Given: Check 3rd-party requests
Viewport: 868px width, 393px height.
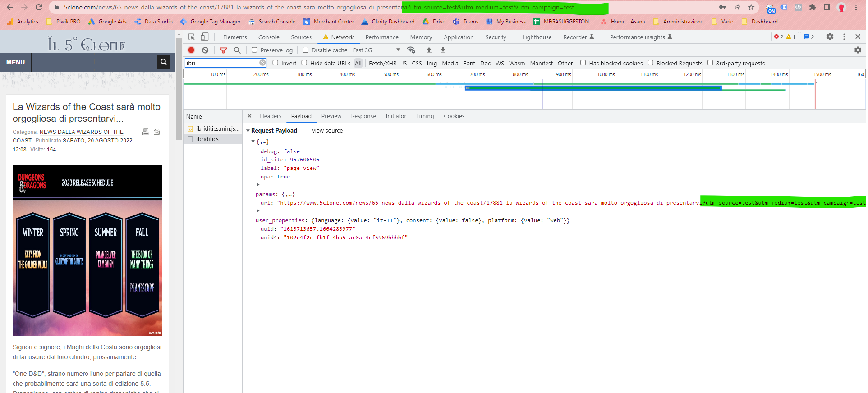Looking at the screenshot, I should [x=710, y=63].
